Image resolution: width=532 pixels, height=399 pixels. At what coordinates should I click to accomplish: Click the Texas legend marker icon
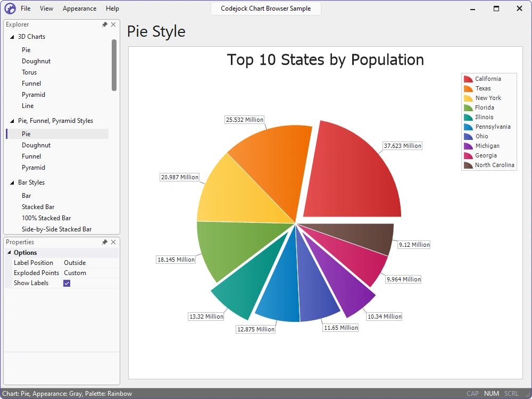(x=468, y=88)
